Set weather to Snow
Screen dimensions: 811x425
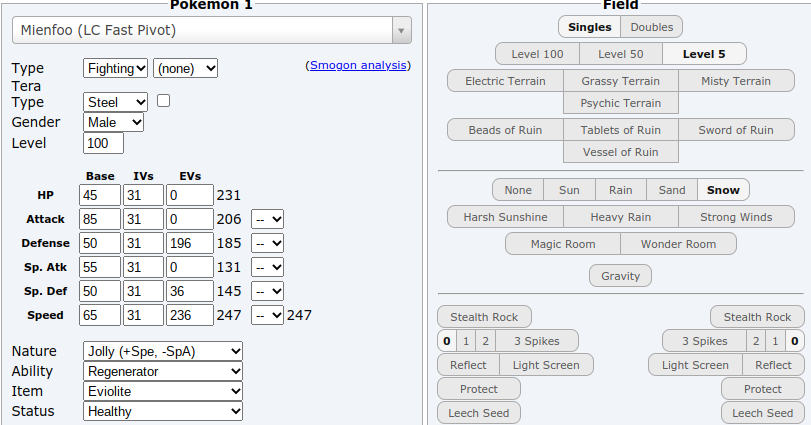(x=723, y=190)
